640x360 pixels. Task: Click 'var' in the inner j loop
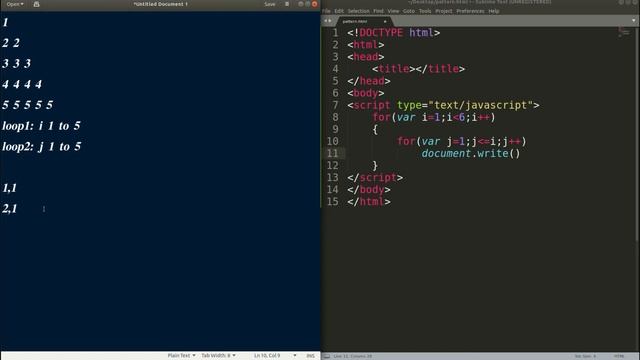(x=431, y=142)
